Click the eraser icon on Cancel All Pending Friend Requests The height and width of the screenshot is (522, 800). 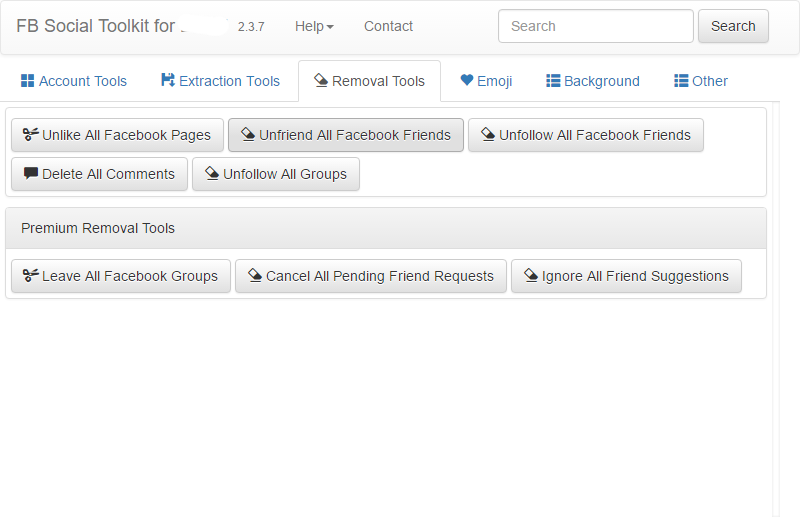coord(255,276)
